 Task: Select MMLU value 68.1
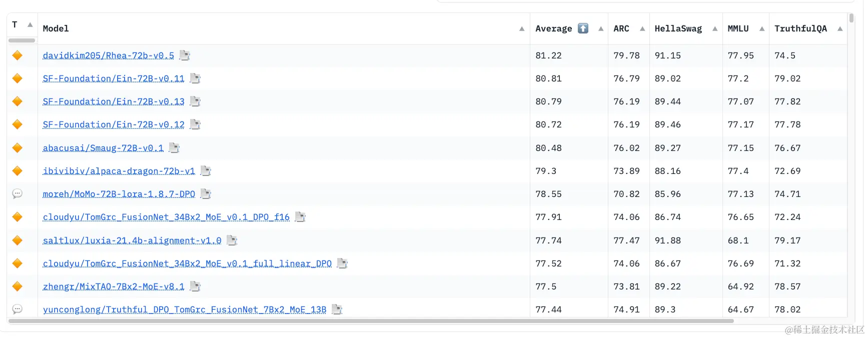coord(738,240)
